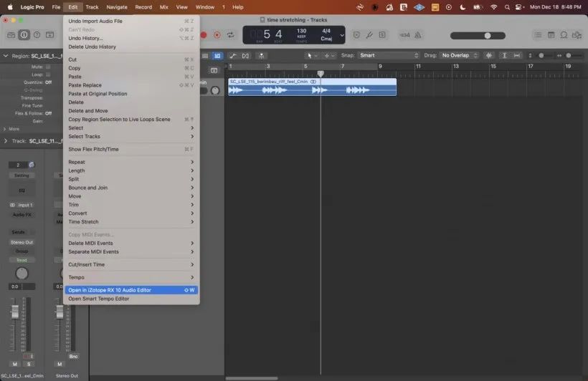Adjust the vertical zoom slider

541,55
